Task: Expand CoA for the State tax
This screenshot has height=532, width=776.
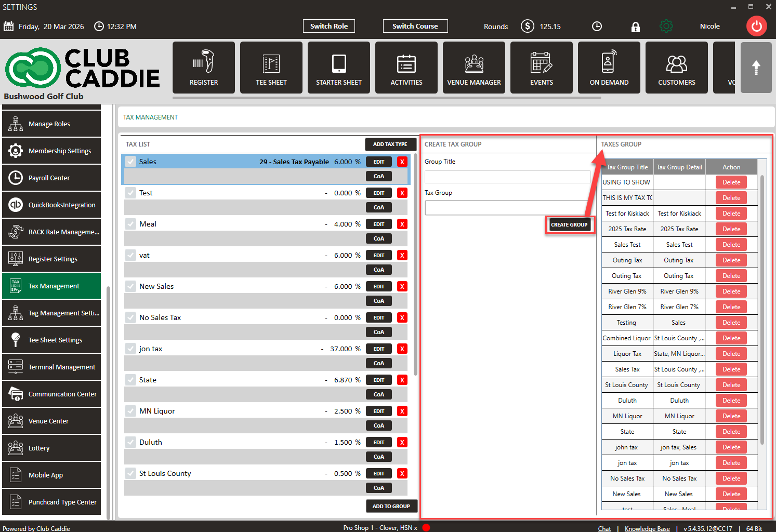Action: 378,394
